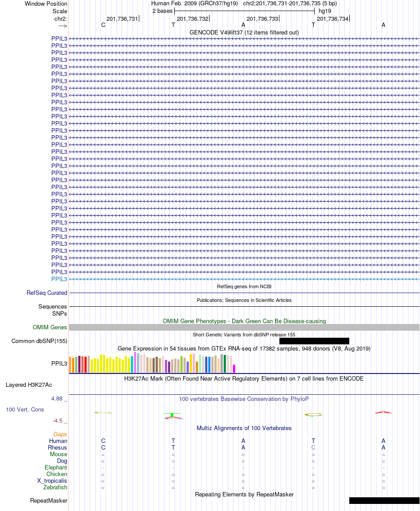Click the orange Gaps label
The width and height of the screenshot is (420, 511).
60,435
